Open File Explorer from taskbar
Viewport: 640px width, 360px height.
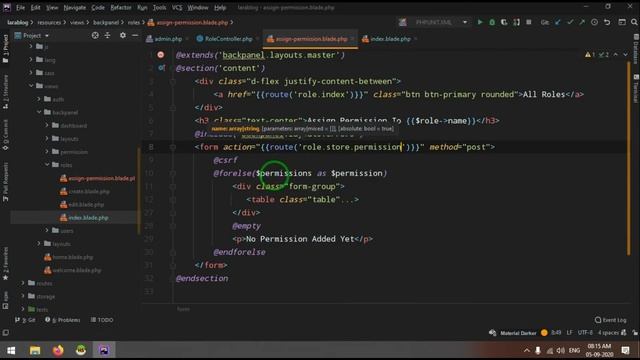tap(35, 350)
